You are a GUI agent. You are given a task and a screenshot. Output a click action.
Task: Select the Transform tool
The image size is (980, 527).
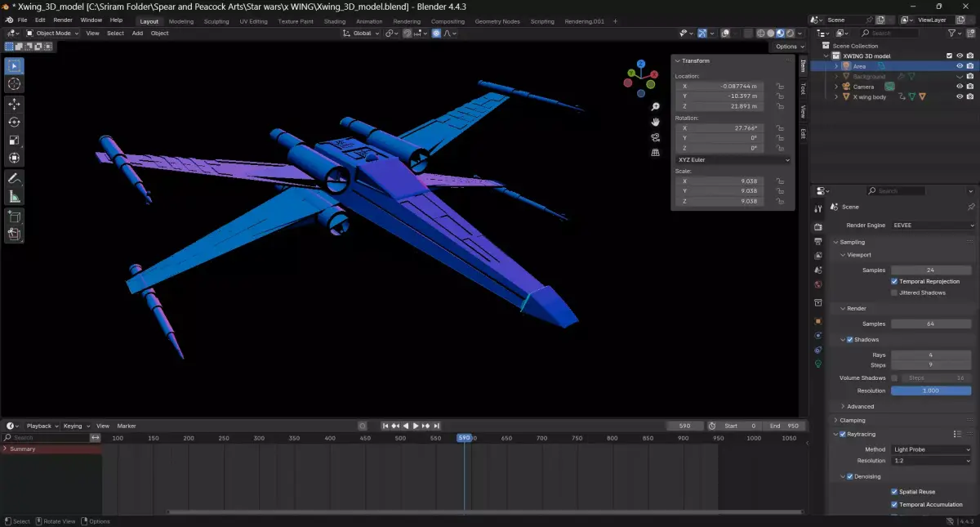[14, 158]
